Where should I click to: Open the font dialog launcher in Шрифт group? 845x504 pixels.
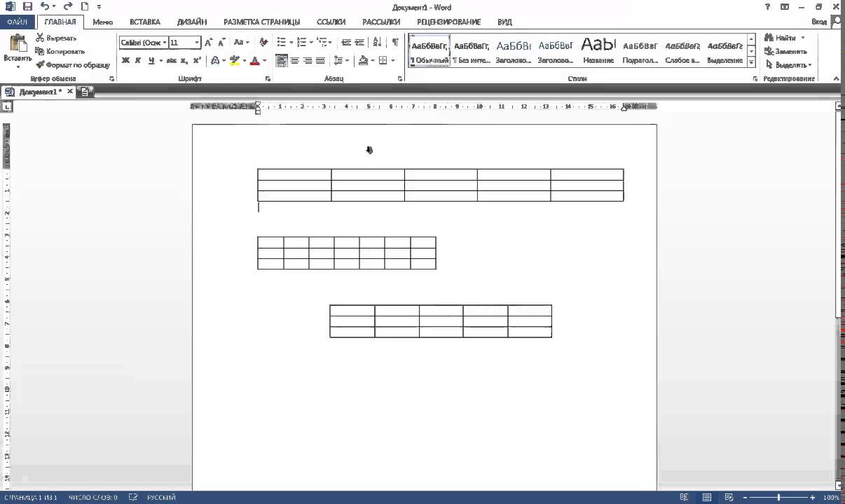pyautogui.click(x=268, y=79)
